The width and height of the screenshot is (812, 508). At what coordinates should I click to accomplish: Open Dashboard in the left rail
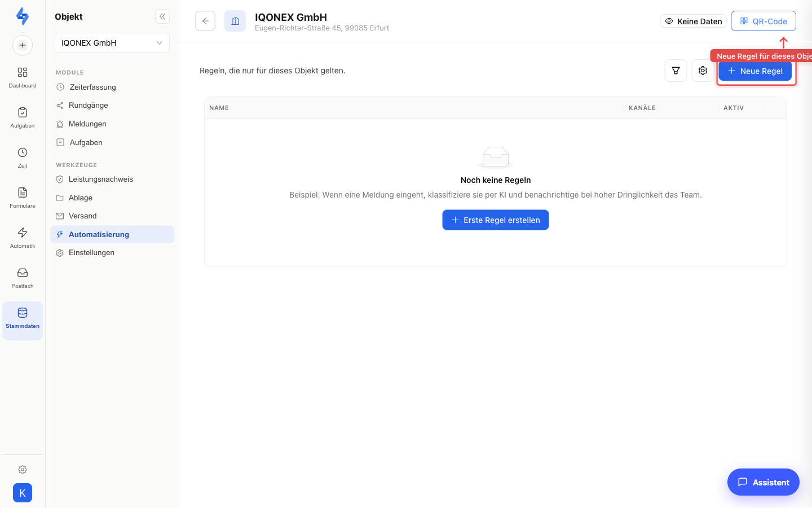[x=23, y=78]
